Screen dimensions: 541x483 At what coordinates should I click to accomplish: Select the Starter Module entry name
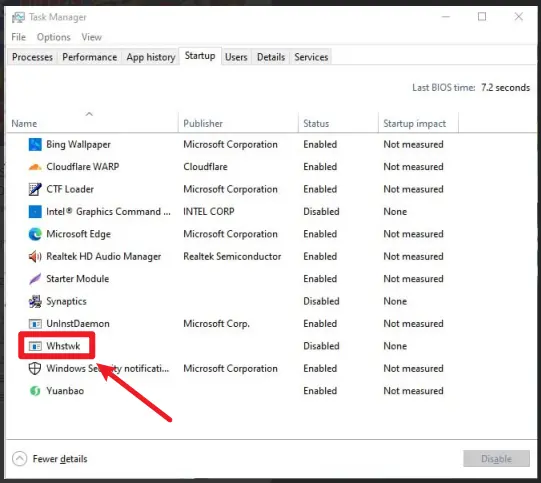[78, 279]
